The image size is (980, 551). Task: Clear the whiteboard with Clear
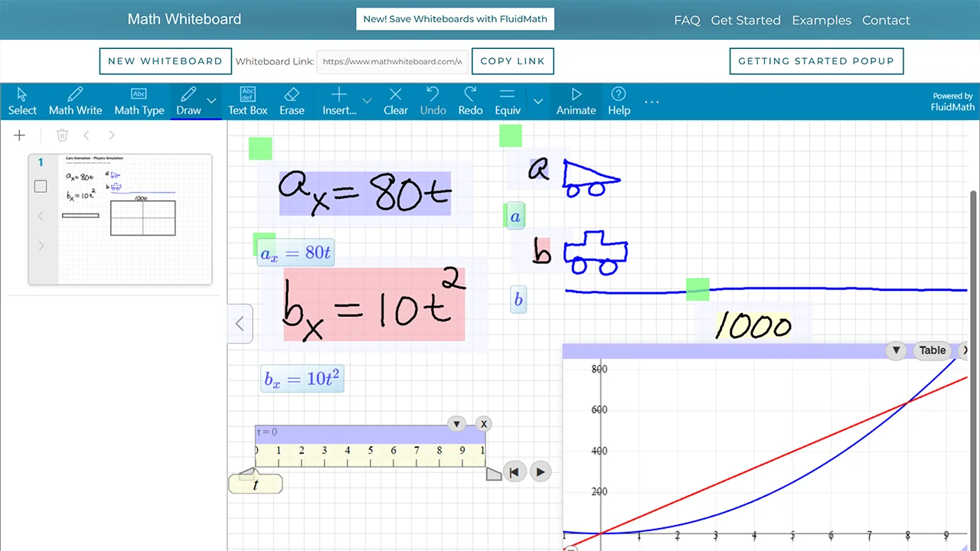(395, 101)
